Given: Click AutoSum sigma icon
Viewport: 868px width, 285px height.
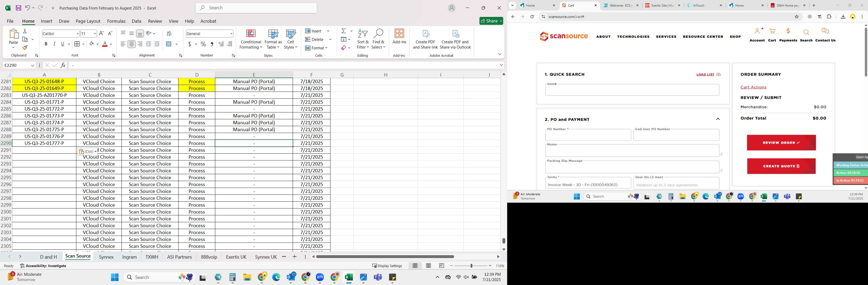Looking at the screenshot, I should point(344,31).
